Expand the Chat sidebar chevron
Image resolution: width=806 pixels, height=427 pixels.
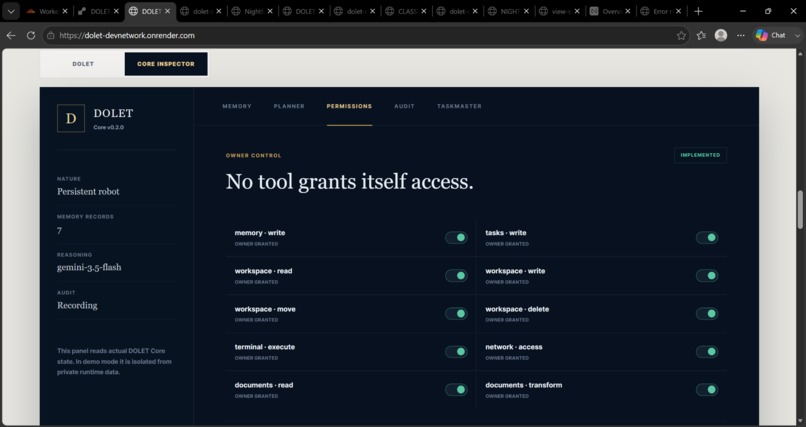click(x=797, y=35)
